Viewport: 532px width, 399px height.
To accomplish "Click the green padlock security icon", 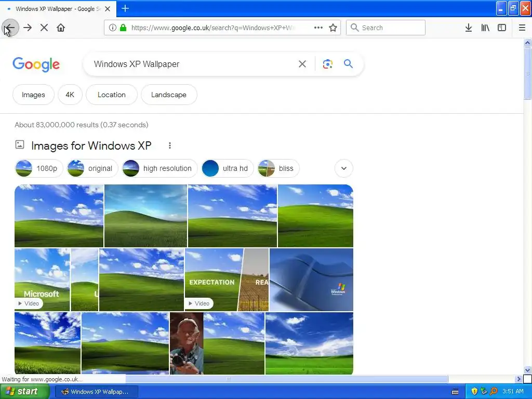I will tap(123, 28).
